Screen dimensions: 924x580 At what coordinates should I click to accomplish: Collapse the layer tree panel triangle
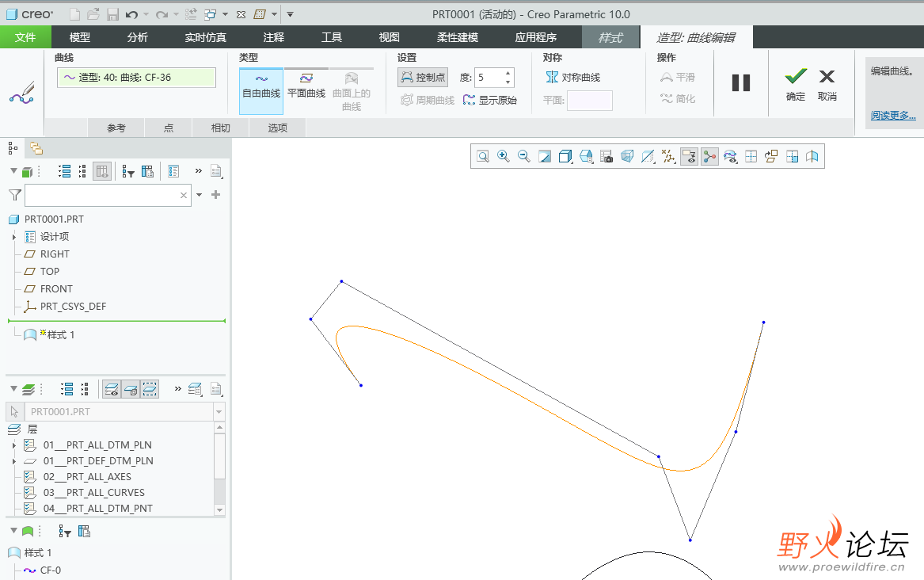click(x=13, y=388)
